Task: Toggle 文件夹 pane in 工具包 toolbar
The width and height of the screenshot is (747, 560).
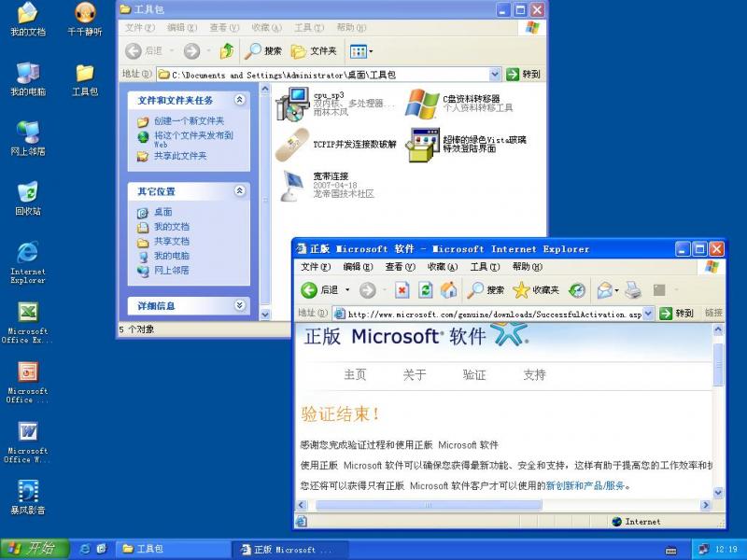Action: 314,51
